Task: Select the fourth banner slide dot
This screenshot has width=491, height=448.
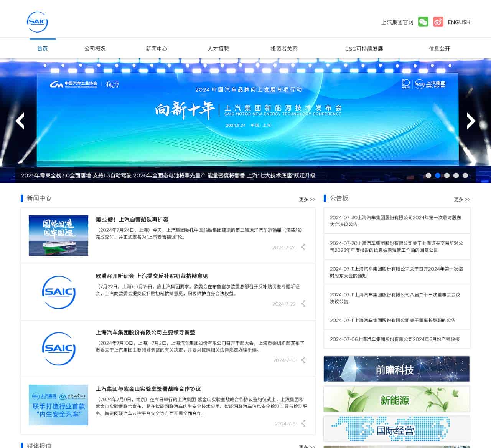Action: point(456,175)
